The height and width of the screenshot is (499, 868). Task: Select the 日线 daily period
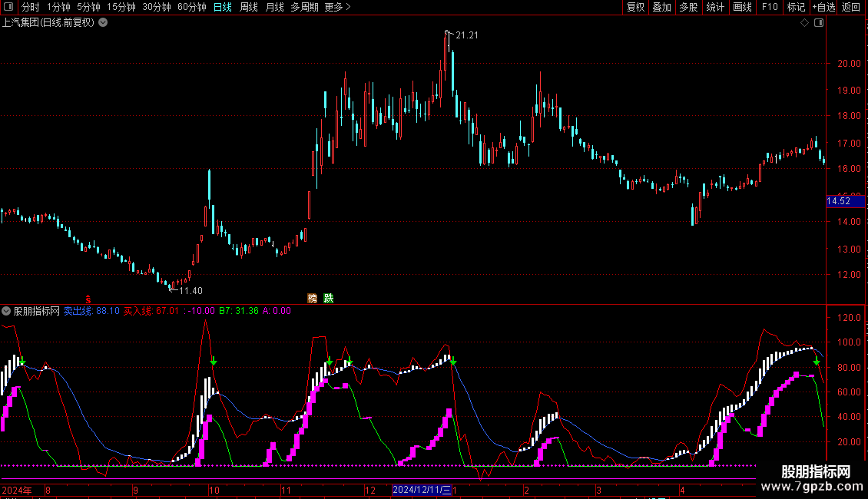click(x=223, y=7)
